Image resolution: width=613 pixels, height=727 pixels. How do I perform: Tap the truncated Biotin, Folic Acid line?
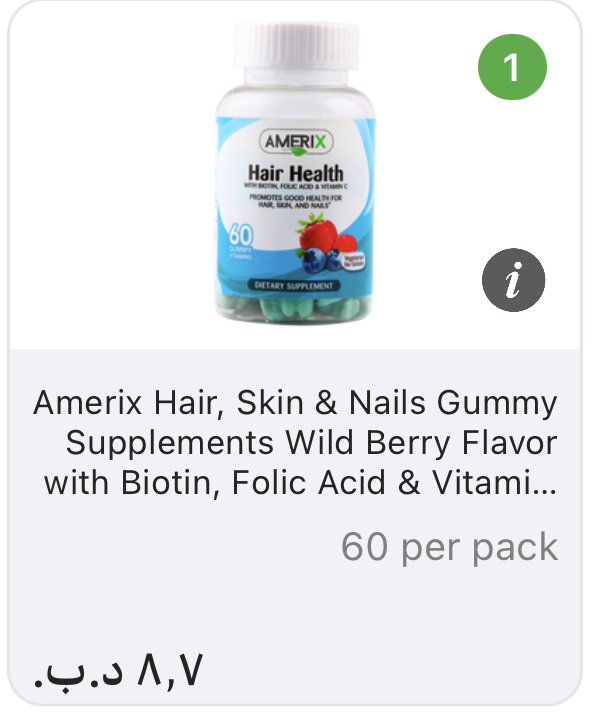(300, 483)
